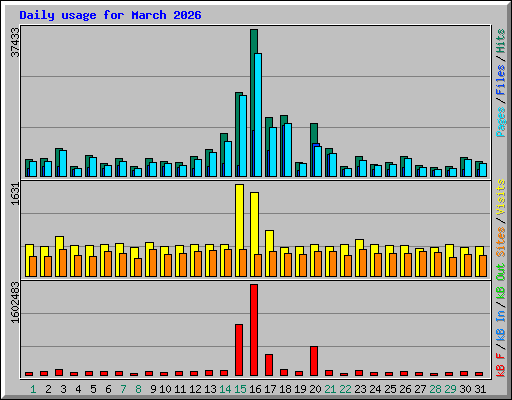Click day label 25 on the x-axis
Viewport: 512px width, 400px height.
point(390,389)
